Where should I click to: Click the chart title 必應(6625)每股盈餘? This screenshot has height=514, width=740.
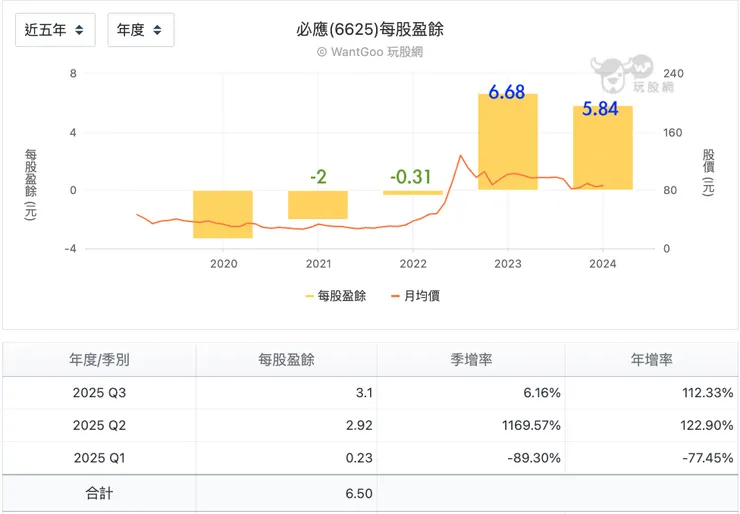click(x=370, y=30)
